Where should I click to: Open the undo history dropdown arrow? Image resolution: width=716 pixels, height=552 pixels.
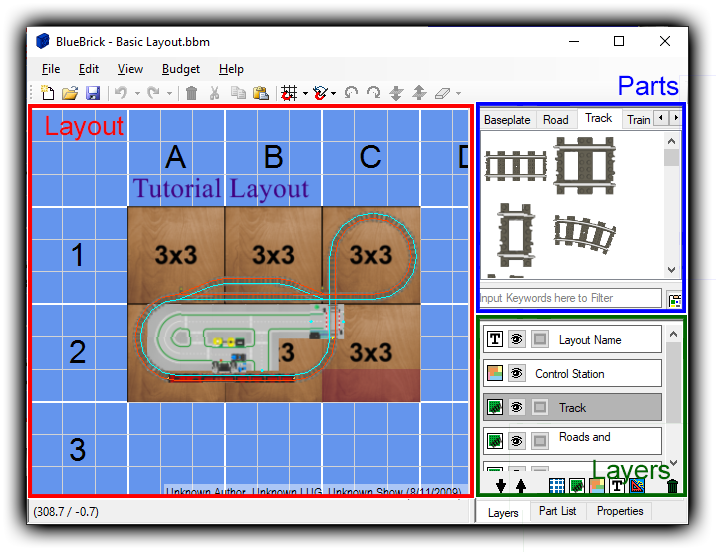137,94
